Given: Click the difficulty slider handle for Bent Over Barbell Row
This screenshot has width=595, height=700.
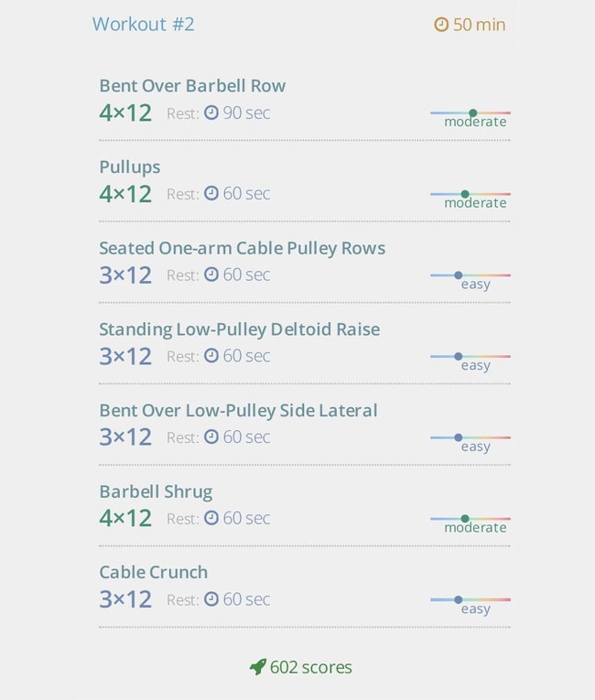Looking at the screenshot, I should click(x=473, y=113).
